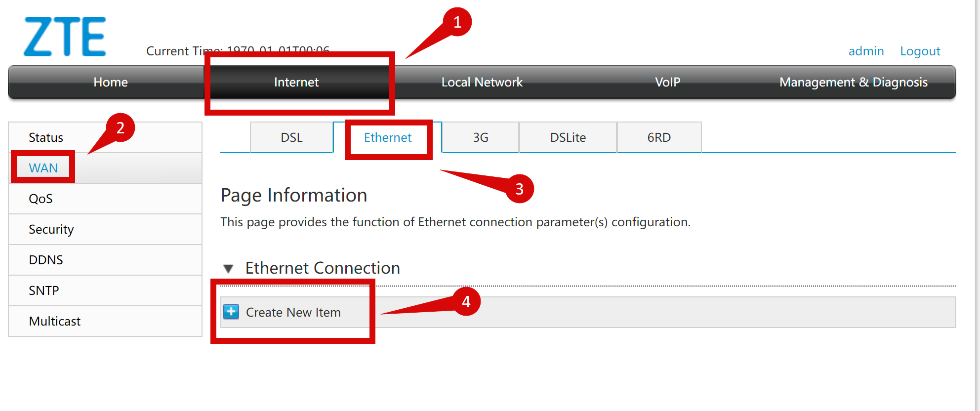980x411 pixels.
Task: Click the Logout link
Action: (x=920, y=51)
